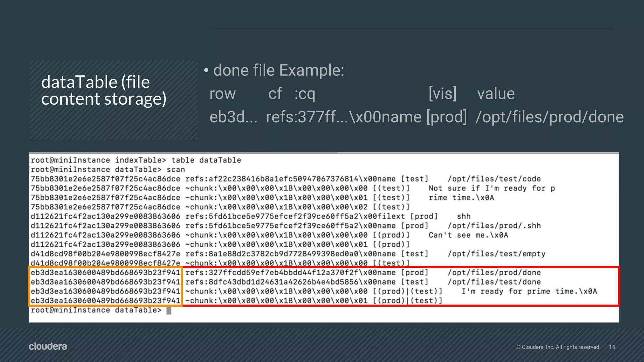Screen dimensions: 644x362
Task: Click the value "/opt/files/test/code" in the terminal
Action: pyautogui.click(x=494, y=179)
